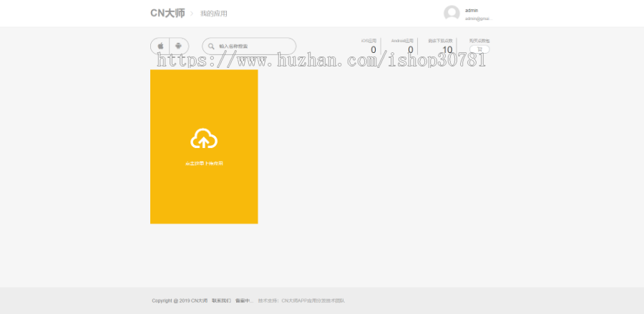Screen dimensions: 644x314
Task: Click the cloud upload icon
Action: tap(204, 139)
